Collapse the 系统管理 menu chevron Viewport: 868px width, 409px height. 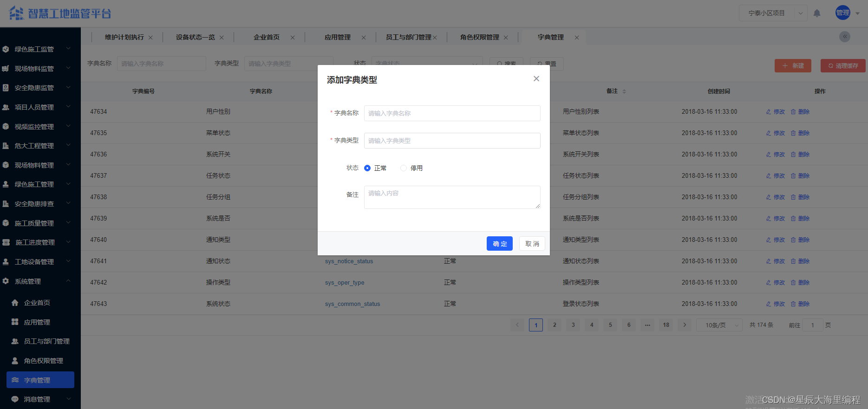click(68, 280)
